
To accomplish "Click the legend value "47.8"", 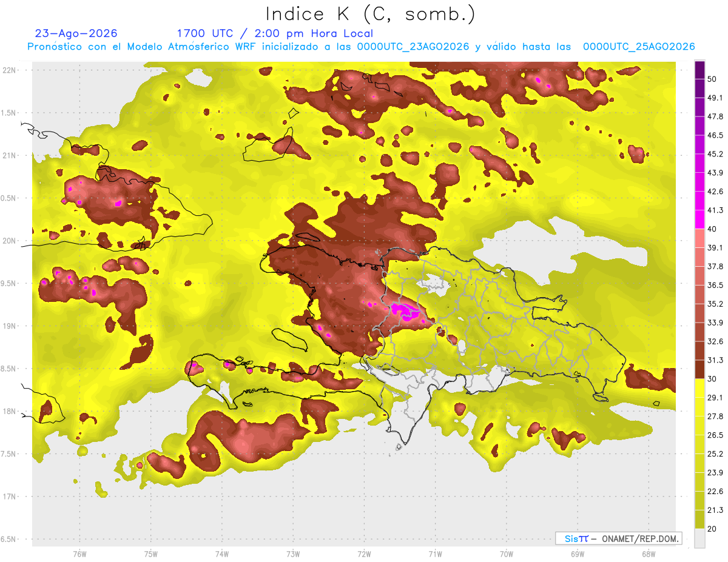I will tap(715, 116).
